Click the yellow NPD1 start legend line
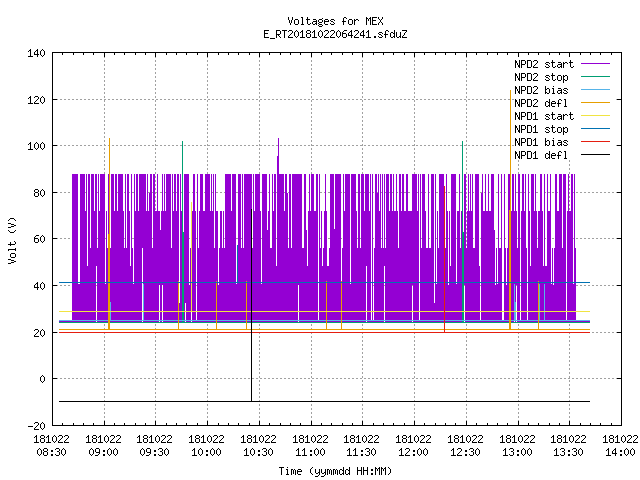This screenshot has width=640, height=480. tap(595, 116)
